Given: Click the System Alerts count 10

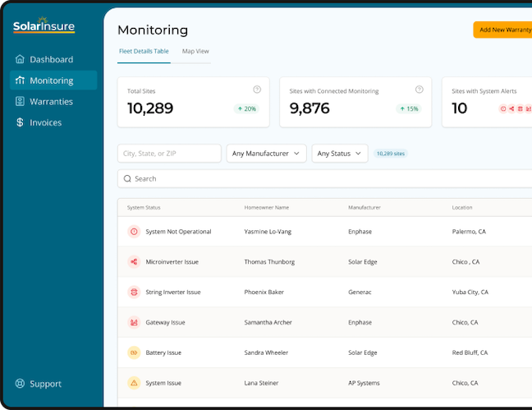Looking at the screenshot, I should pos(460,108).
